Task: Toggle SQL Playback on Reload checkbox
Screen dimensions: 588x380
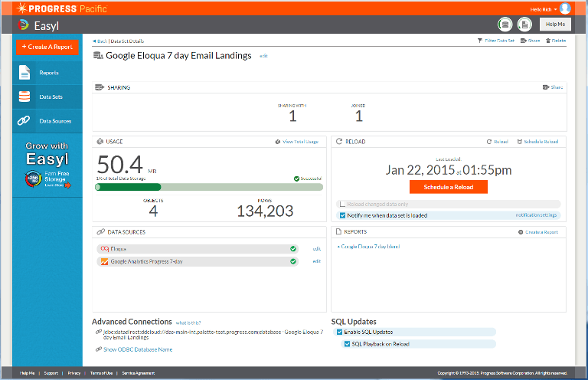Action: (x=348, y=344)
